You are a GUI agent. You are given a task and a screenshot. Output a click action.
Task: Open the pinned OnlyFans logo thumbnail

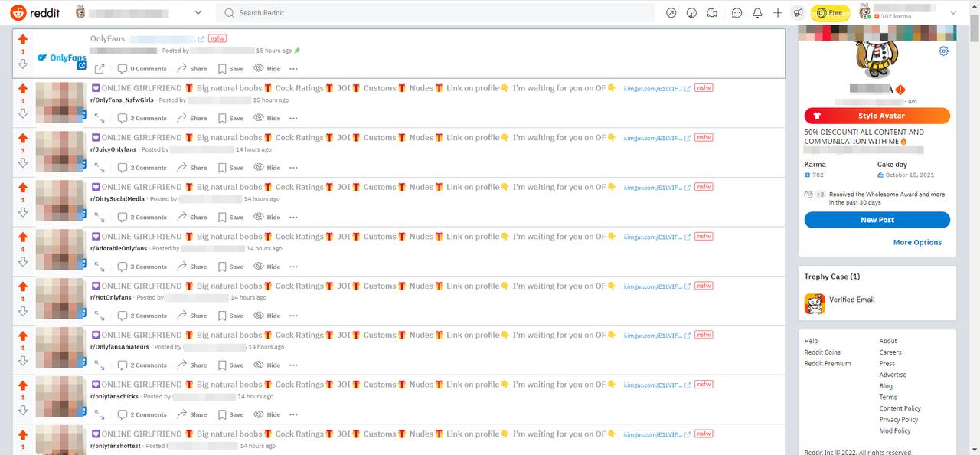coord(61,57)
